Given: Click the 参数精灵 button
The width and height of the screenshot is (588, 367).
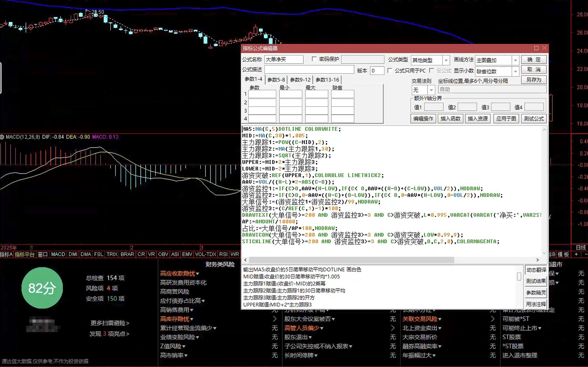Looking at the screenshot, I should (x=536, y=293).
